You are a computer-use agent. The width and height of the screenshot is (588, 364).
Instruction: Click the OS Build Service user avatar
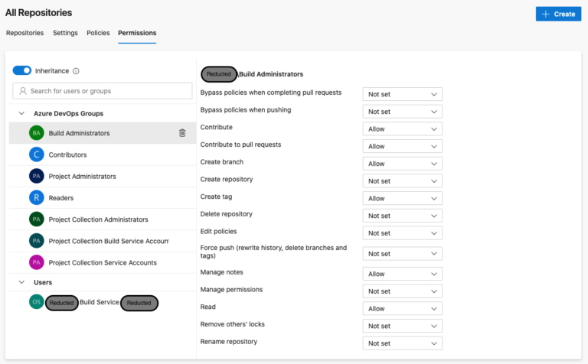[x=37, y=301]
